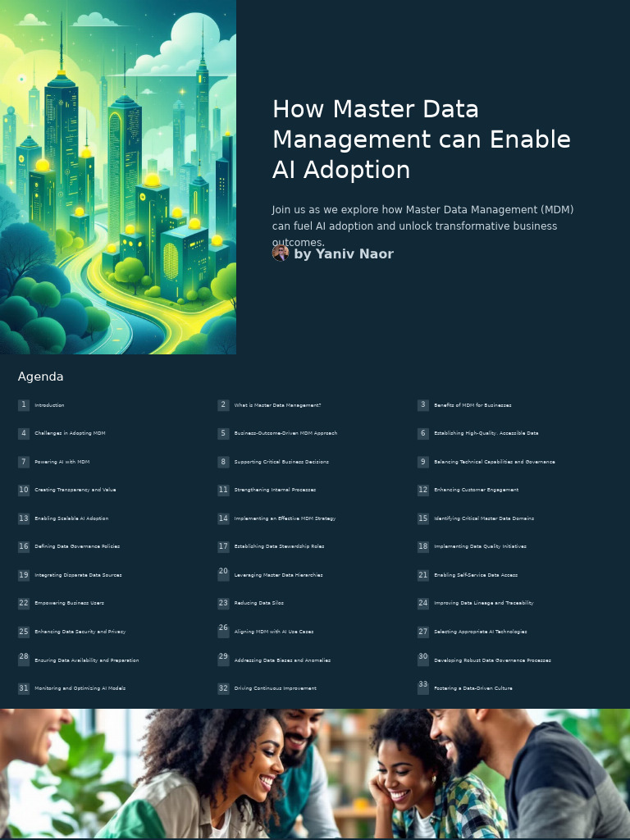Screen dimensions: 630x840
Task: Open 'Driving Continuous Improvement' item
Action: (x=276, y=688)
